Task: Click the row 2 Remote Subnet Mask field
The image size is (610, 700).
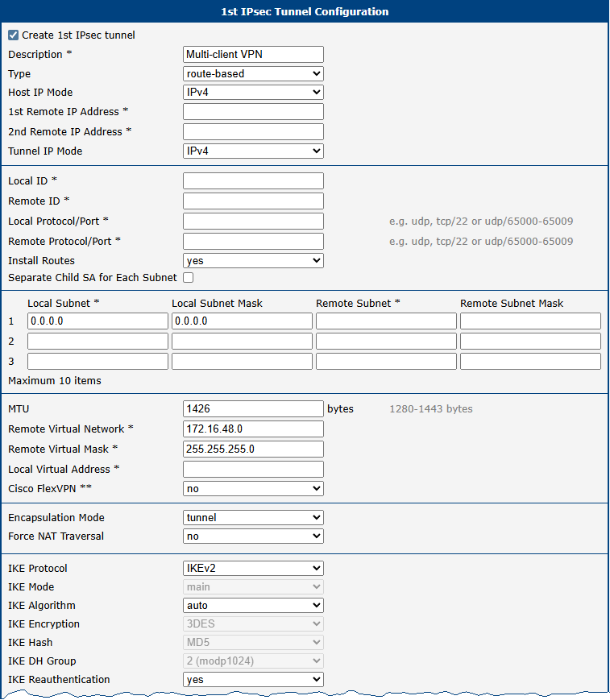Action: [530, 341]
